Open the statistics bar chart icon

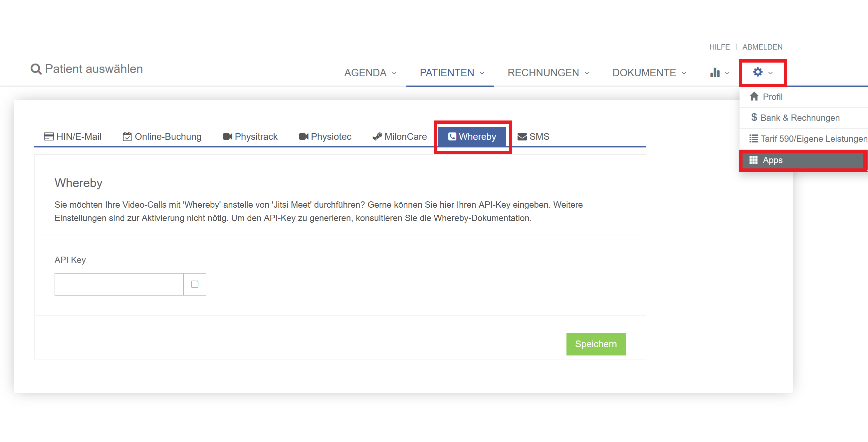tap(715, 73)
